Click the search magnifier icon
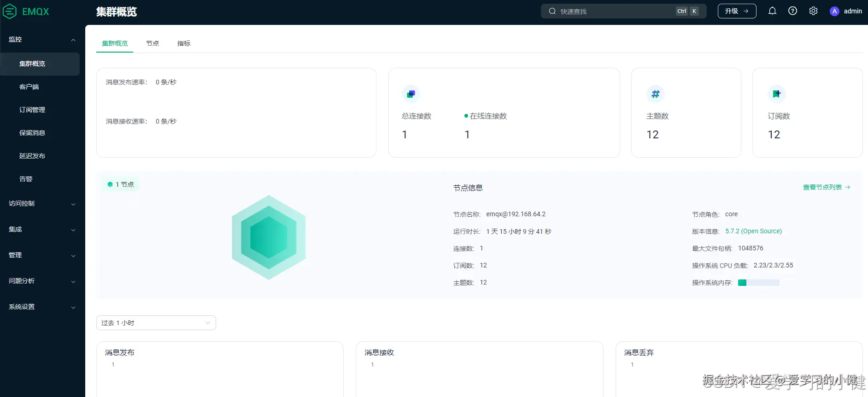This screenshot has height=397, width=868. pyautogui.click(x=552, y=11)
